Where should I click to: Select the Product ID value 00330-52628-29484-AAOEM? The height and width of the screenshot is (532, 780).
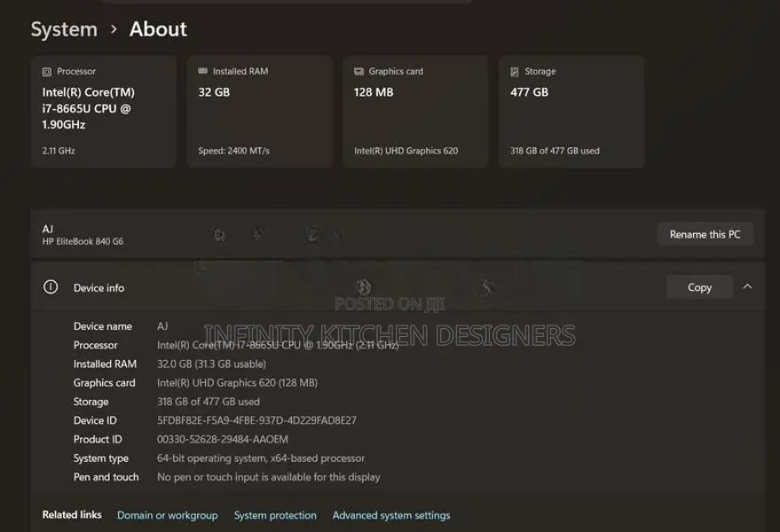223,439
